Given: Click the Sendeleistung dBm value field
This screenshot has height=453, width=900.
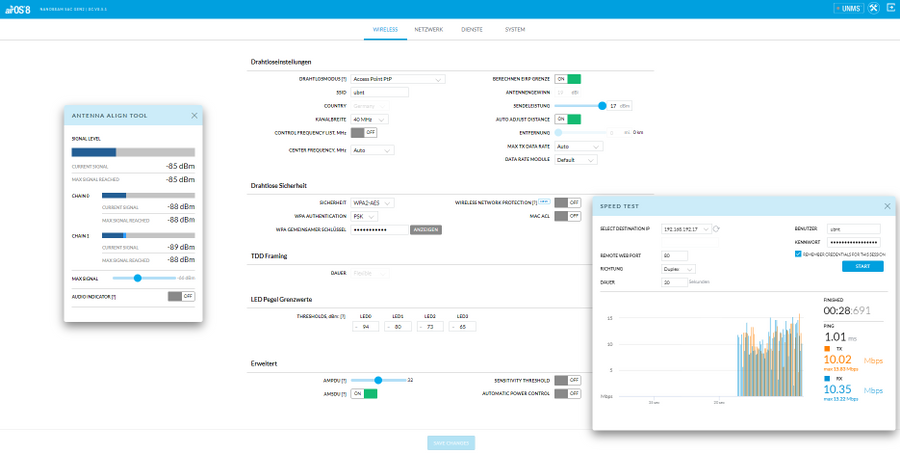Looking at the screenshot, I should click(x=620, y=106).
